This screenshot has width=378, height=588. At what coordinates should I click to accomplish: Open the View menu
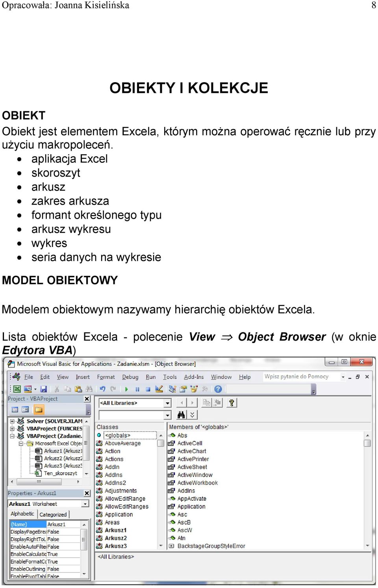[x=63, y=377]
